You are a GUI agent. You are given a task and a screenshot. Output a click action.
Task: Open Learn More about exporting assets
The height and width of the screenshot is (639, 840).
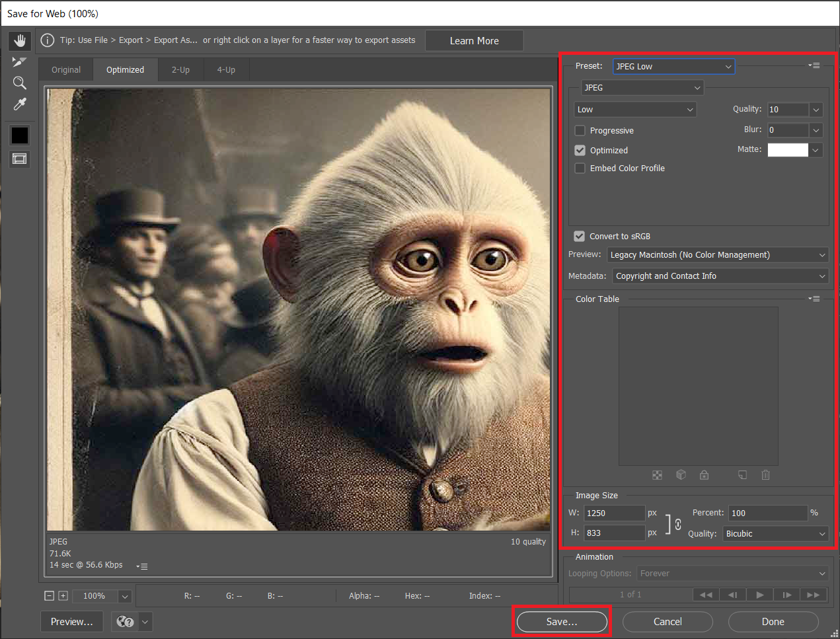(474, 40)
